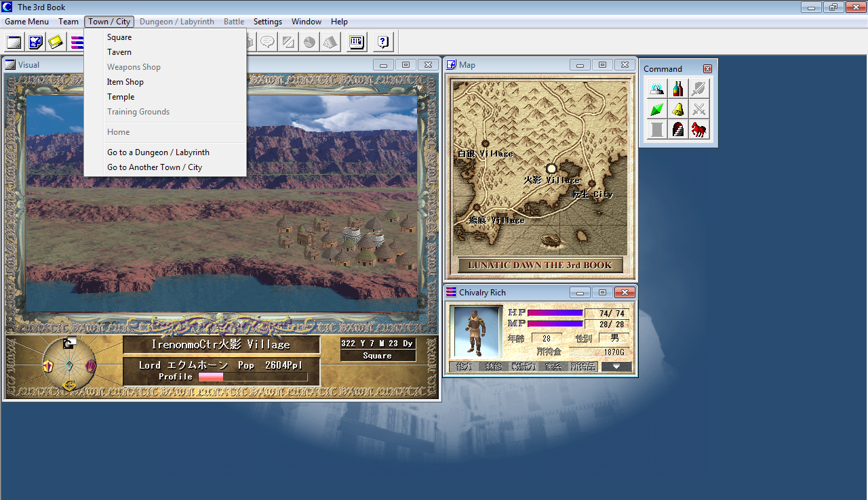Switch to the 技能 tab

494,367
